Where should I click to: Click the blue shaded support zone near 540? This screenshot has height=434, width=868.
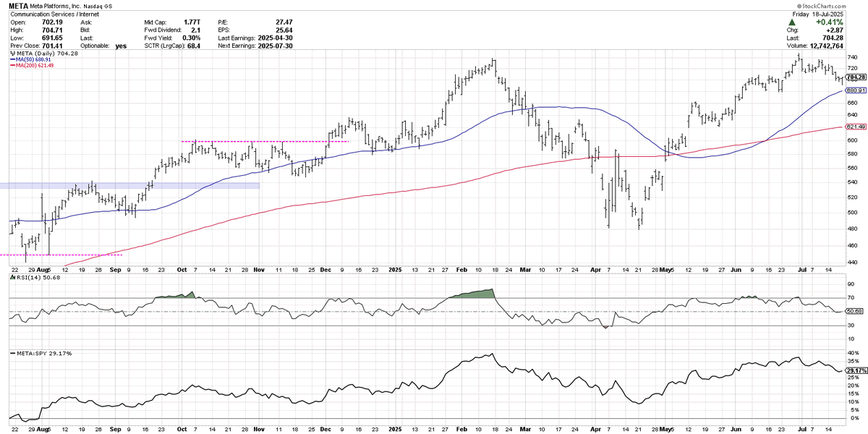pyautogui.click(x=129, y=186)
